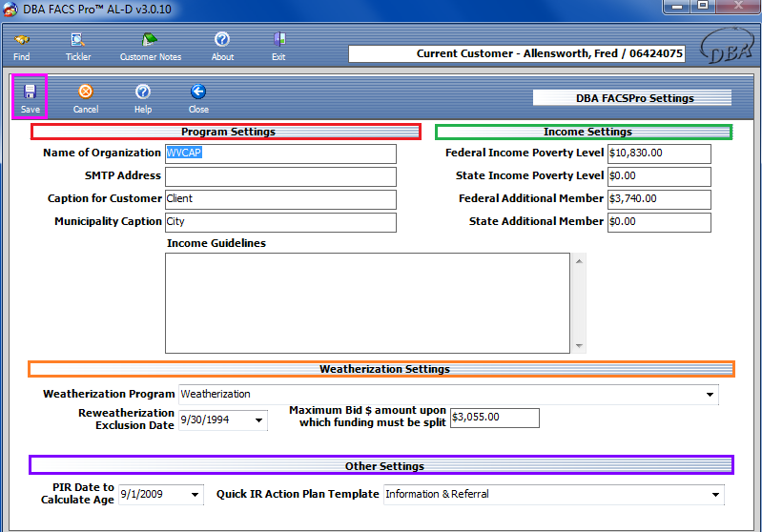Click the Income Settings header
This screenshot has width=762, height=532.
[584, 132]
